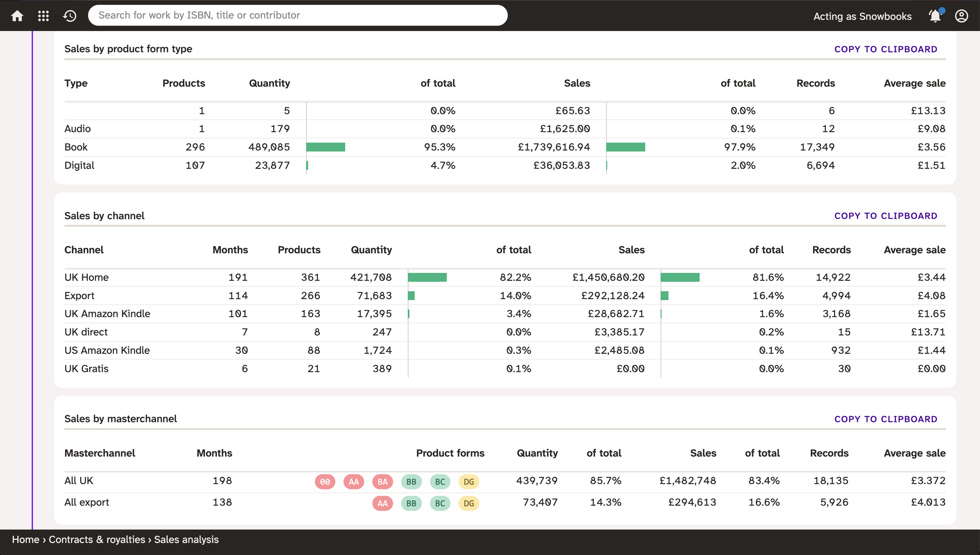Click the Home breadcrumb link
The image size is (980, 555).
[26, 539]
